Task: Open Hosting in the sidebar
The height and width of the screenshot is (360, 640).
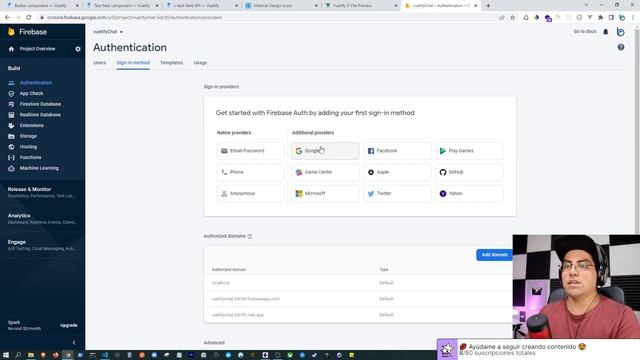Action: click(28, 147)
